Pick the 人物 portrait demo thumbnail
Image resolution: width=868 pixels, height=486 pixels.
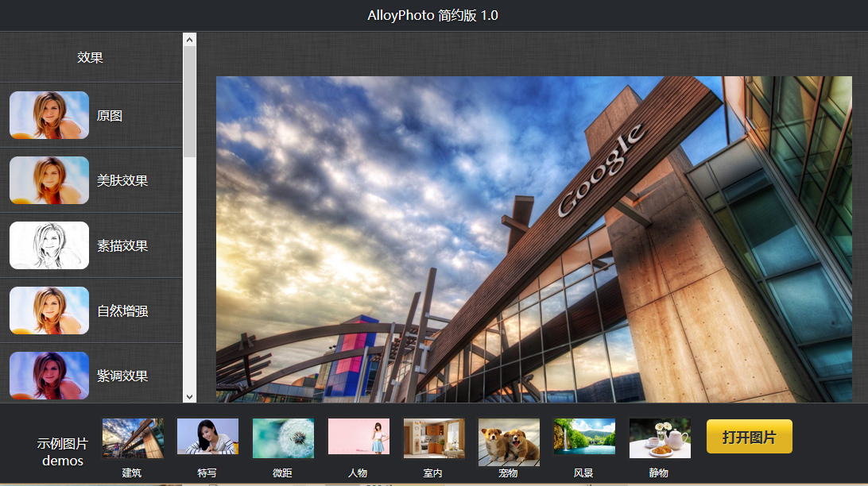click(358, 437)
